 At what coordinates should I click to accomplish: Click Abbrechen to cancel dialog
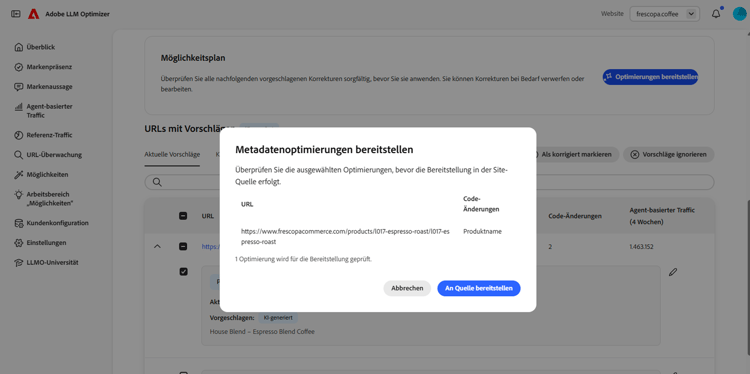(x=407, y=288)
